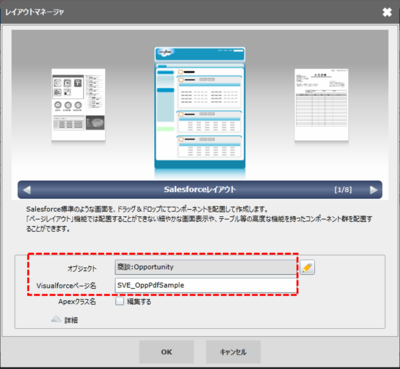Select the dashboard layout thumbnail on left

(x=78, y=105)
